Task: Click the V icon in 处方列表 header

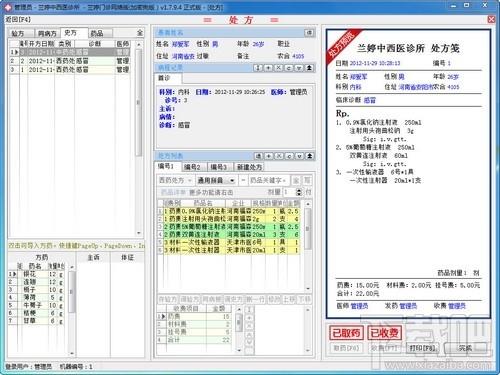Action: 299,156
